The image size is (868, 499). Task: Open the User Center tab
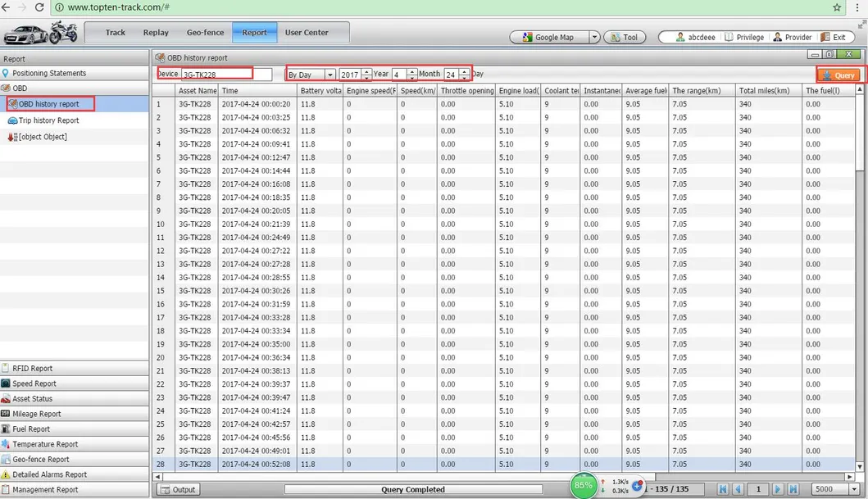[307, 33]
